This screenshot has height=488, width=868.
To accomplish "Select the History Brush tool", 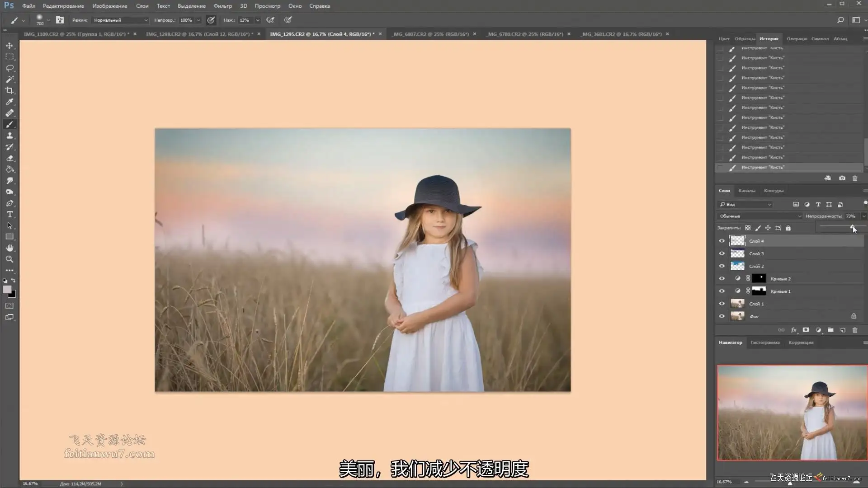I will pos(9,147).
